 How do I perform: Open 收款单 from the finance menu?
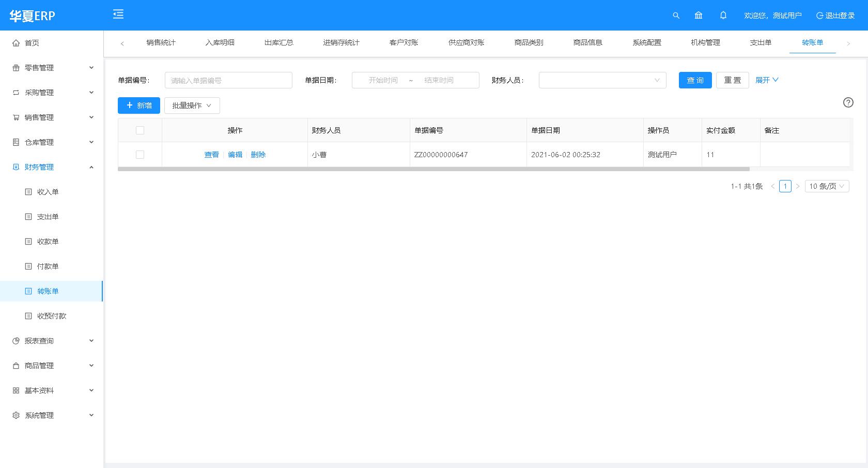click(x=49, y=241)
